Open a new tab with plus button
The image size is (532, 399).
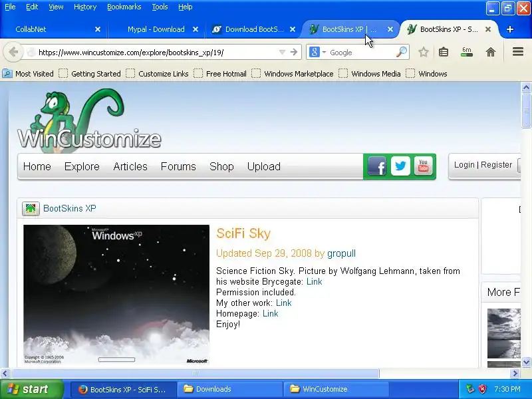pyautogui.click(x=509, y=29)
